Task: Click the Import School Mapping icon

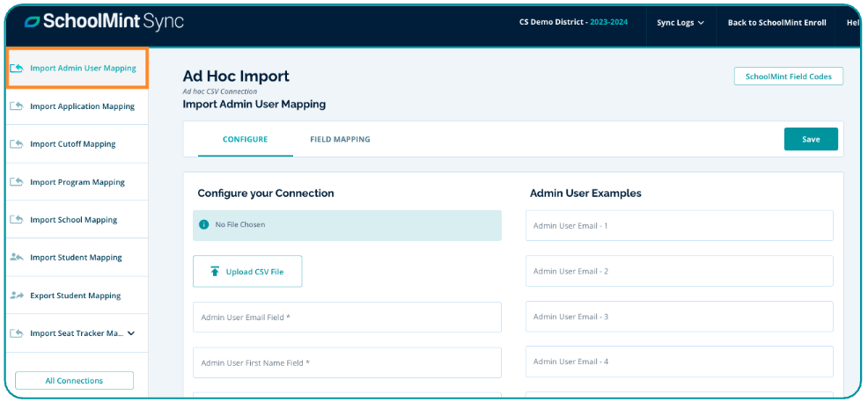Action: coord(17,220)
